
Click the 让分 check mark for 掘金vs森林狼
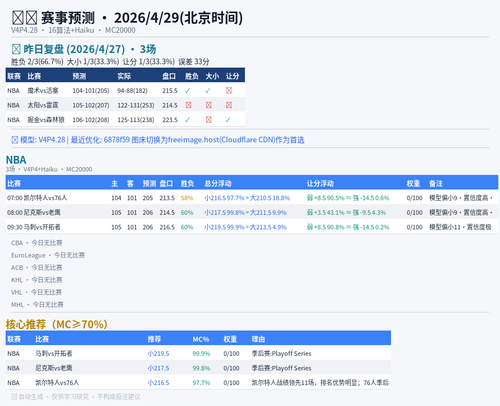(x=228, y=120)
